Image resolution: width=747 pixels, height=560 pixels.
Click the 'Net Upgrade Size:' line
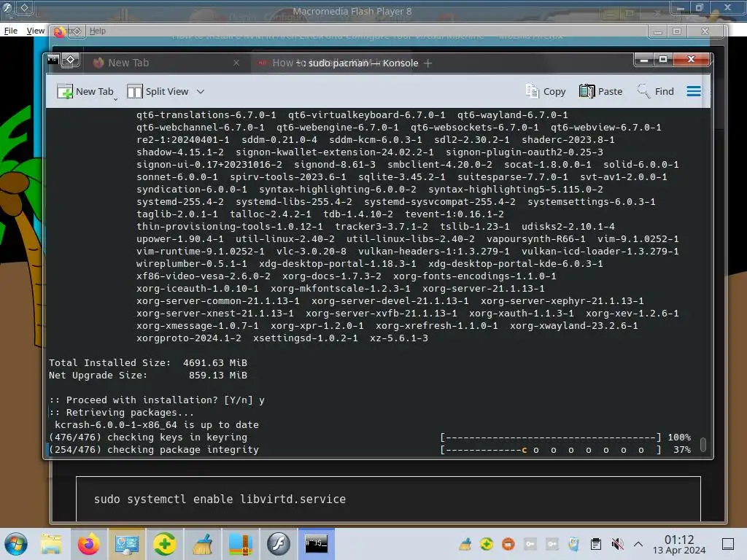coord(148,376)
